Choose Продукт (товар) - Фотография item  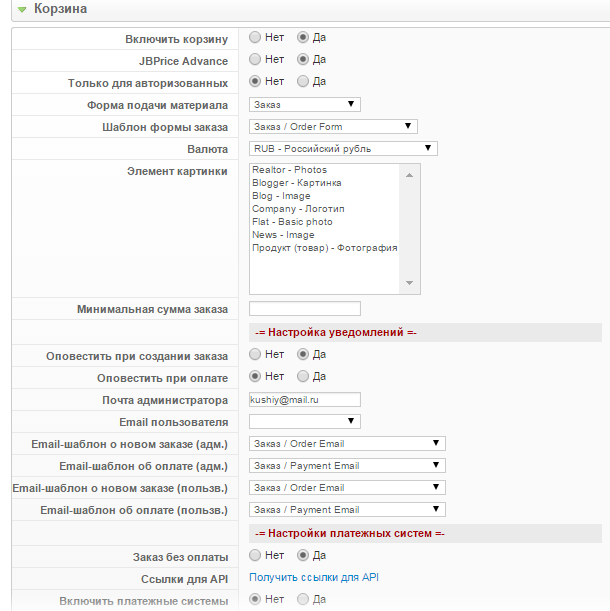click(324, 248)
